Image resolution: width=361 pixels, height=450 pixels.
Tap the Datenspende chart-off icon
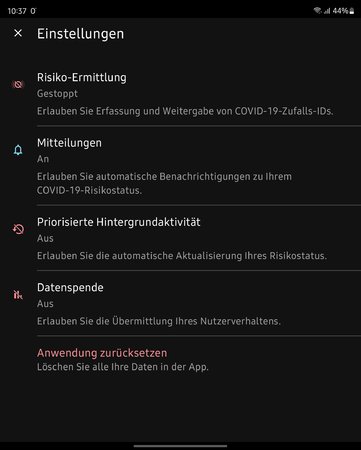click(18, 294)
